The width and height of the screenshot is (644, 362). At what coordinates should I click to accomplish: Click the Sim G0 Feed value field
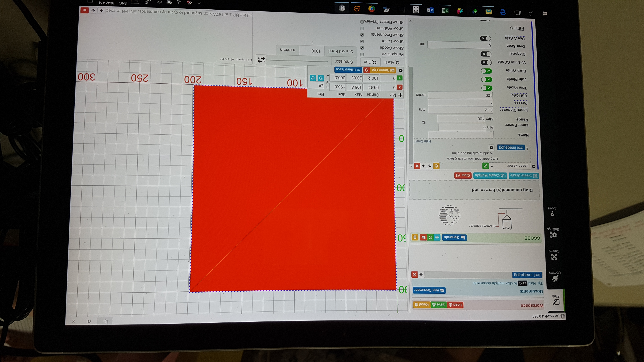(312, 51)
